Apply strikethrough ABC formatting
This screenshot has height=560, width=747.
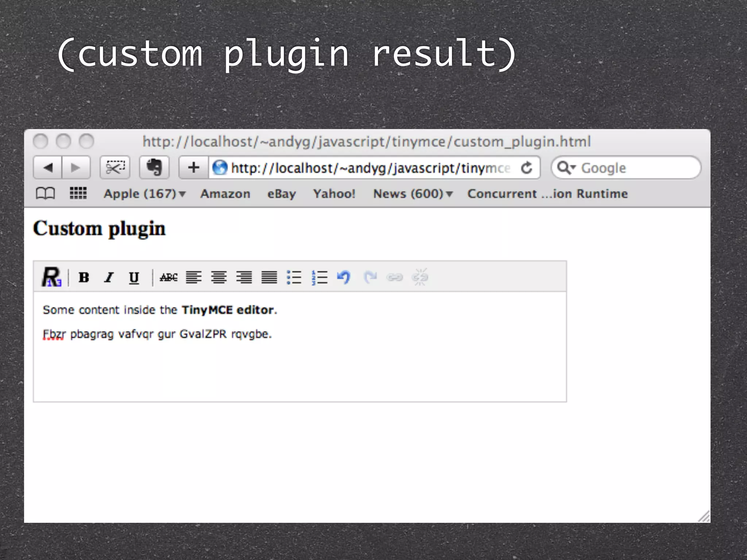[169, 277]
